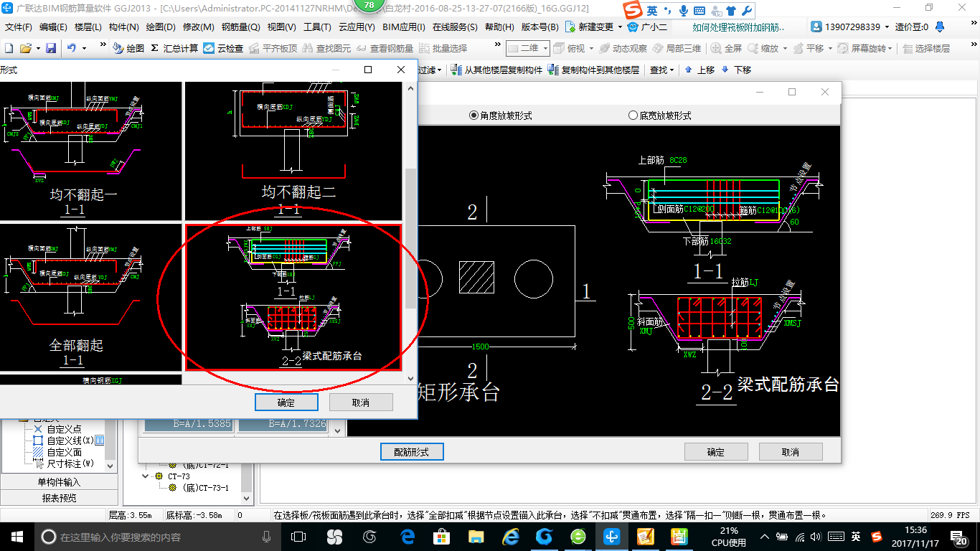Run 汇总计算 summary calculation
Image resolution: width=980 pixels, height=551 pixels.
point(174,48)
